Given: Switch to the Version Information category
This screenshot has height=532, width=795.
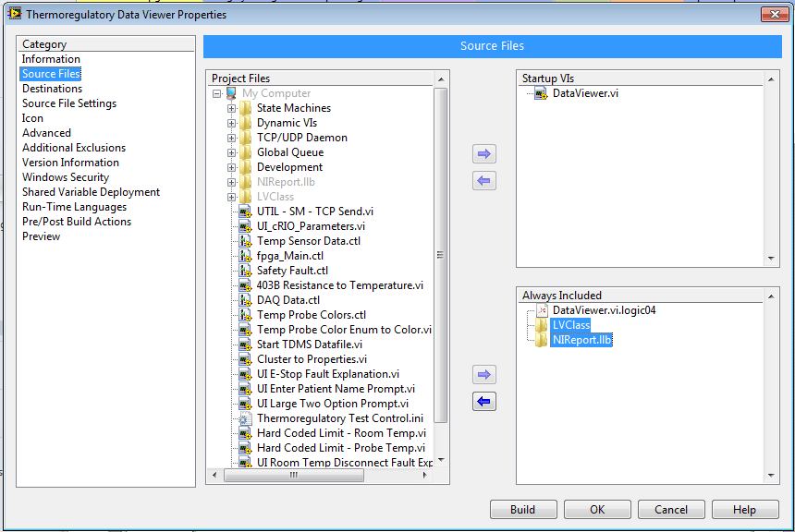Looking at the screenshot, I should (x=70, y=163).
